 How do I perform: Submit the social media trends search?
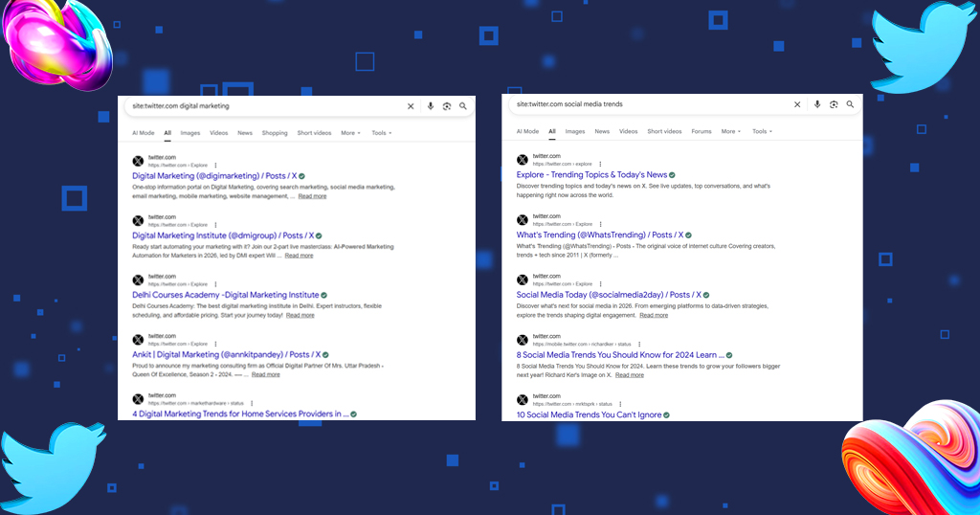(850, 104)
